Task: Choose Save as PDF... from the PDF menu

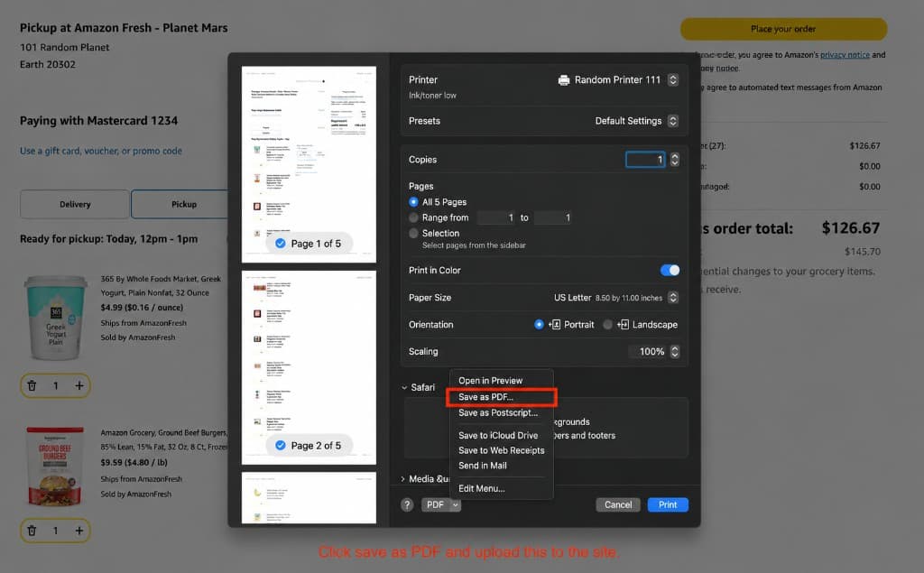Action: click(485, 397)
